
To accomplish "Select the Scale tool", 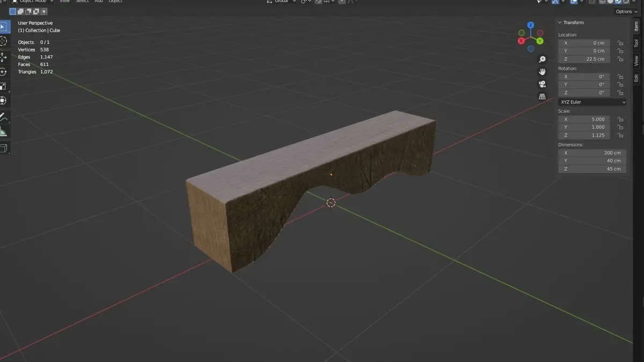I will (x=4, y=86).
